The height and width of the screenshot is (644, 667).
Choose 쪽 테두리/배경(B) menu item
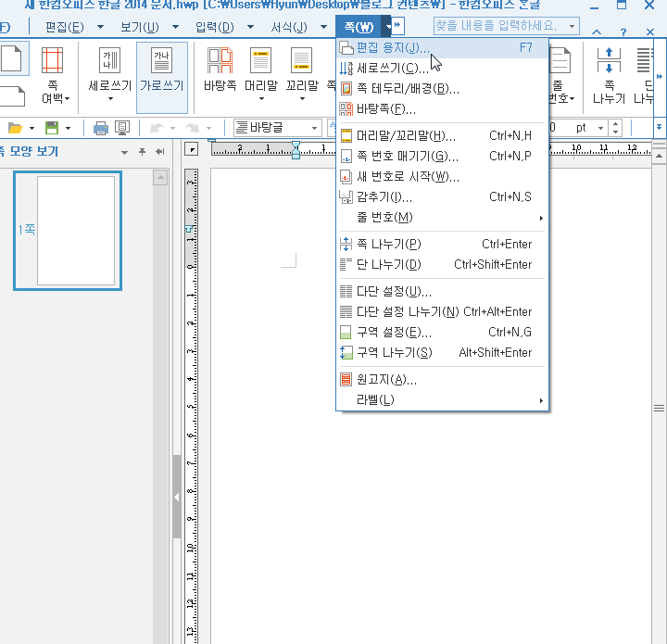pos(442,88)
